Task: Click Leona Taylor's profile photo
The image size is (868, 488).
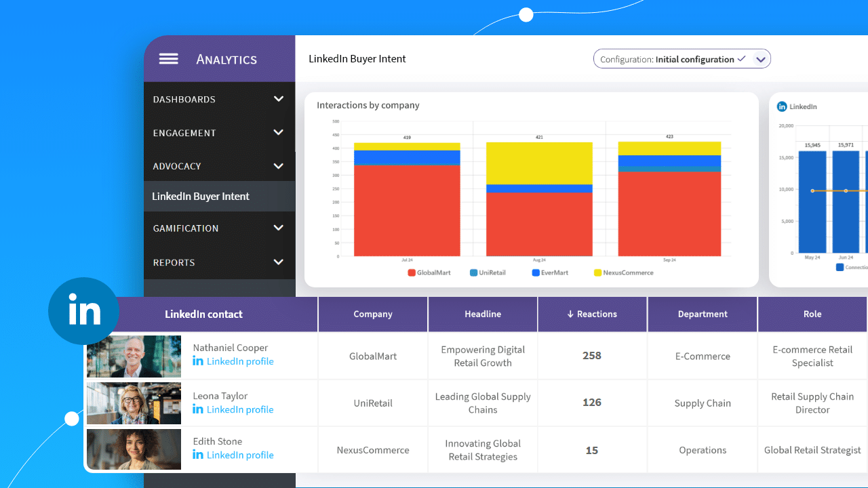Action: coord(134,403)
